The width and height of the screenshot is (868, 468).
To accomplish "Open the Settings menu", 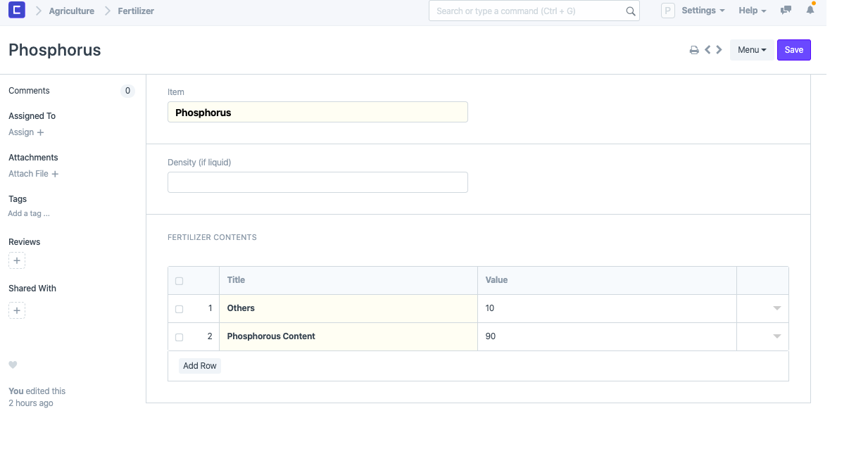I will (703, 11).
